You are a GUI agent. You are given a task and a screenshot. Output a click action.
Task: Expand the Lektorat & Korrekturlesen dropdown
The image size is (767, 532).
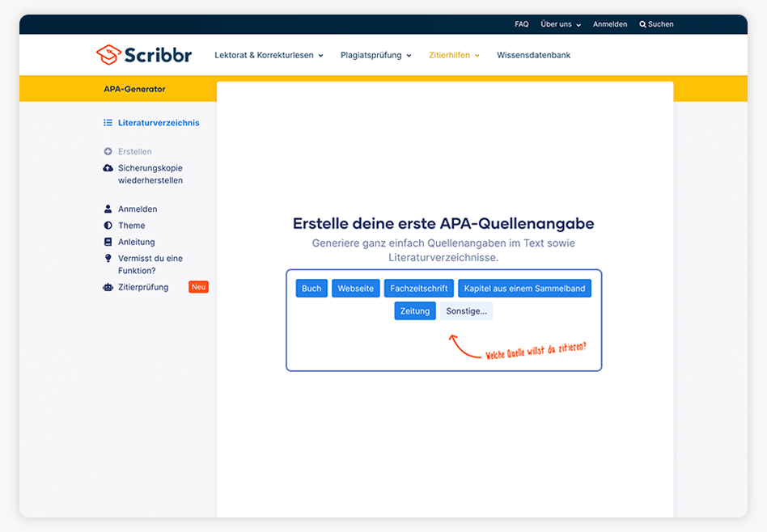[x=269, y=56]
